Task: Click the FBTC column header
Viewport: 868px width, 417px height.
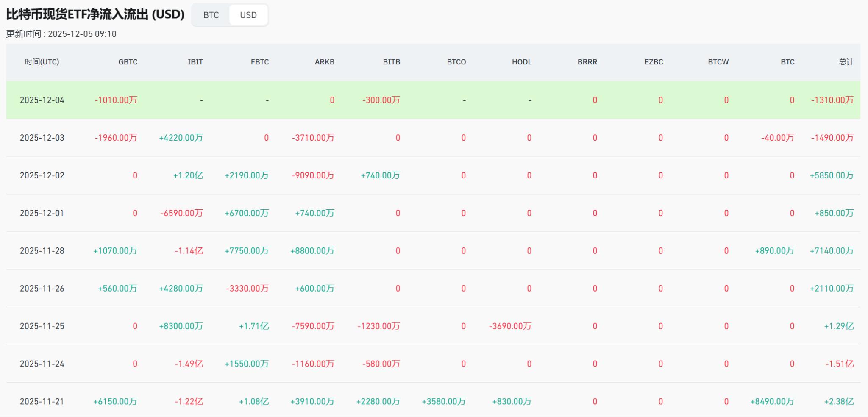Action: point(259,61)
